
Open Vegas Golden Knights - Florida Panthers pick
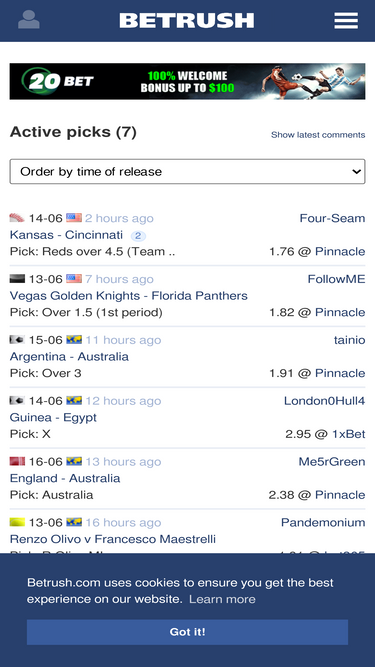[x=128, y=296]
